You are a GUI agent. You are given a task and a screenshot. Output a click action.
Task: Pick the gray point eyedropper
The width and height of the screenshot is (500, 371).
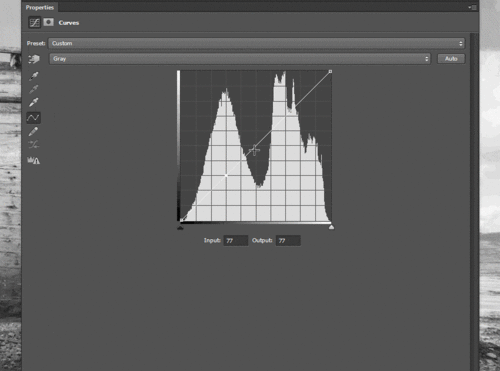tap(34, 89)
